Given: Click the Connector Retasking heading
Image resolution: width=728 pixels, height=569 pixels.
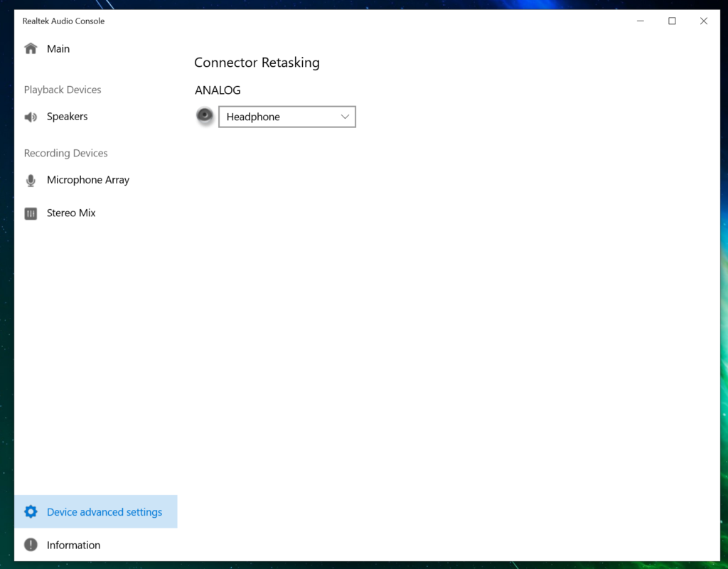Looking at the screenshot, I should pos(257,63).
